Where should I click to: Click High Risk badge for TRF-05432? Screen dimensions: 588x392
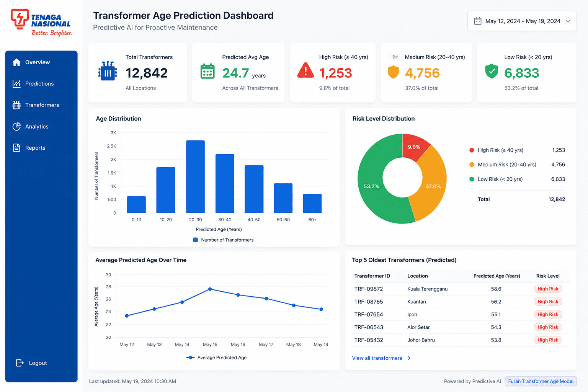tap(548, 340)
